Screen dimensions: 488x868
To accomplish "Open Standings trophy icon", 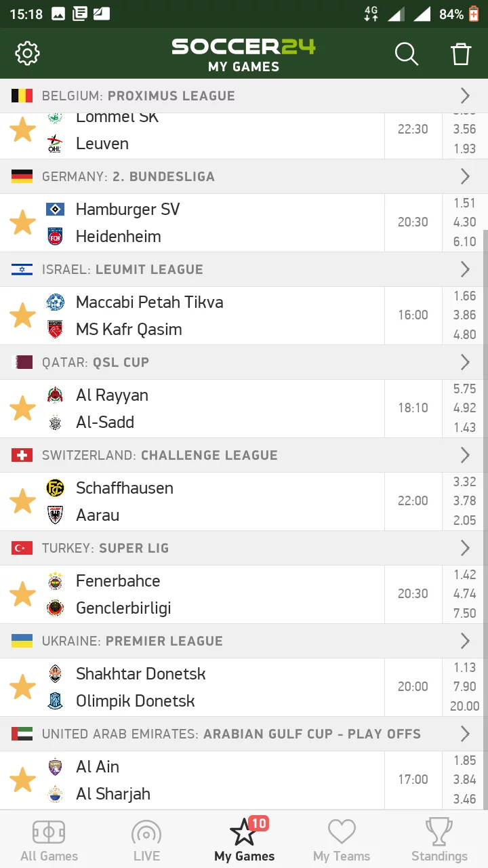I will tap(439, 831).
